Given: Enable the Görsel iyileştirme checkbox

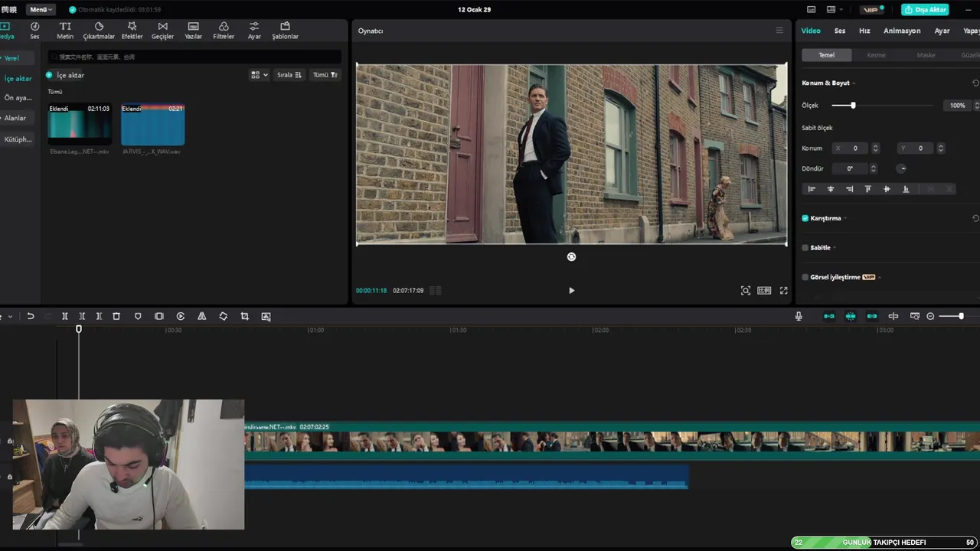Looking at the screenshot, I should point(805,277).
